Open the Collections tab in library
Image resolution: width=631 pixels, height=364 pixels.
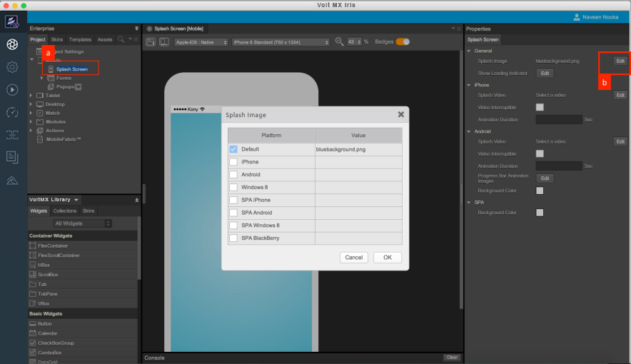point(65,211)
